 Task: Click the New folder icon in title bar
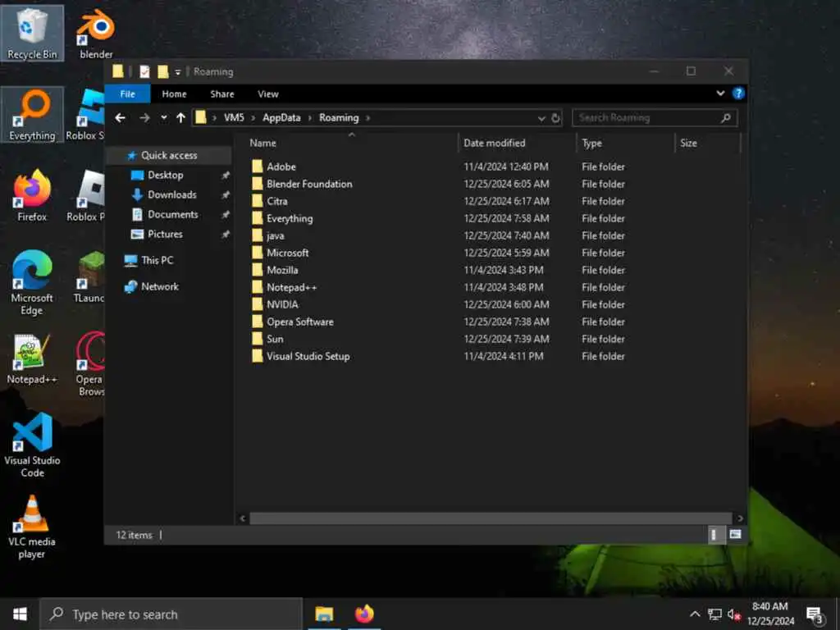[x=163, y=71]
